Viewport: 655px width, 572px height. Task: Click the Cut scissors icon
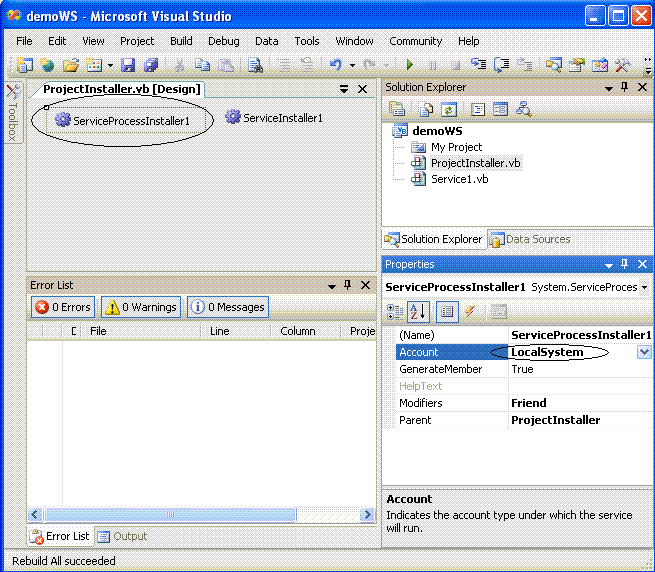(180, 65)
